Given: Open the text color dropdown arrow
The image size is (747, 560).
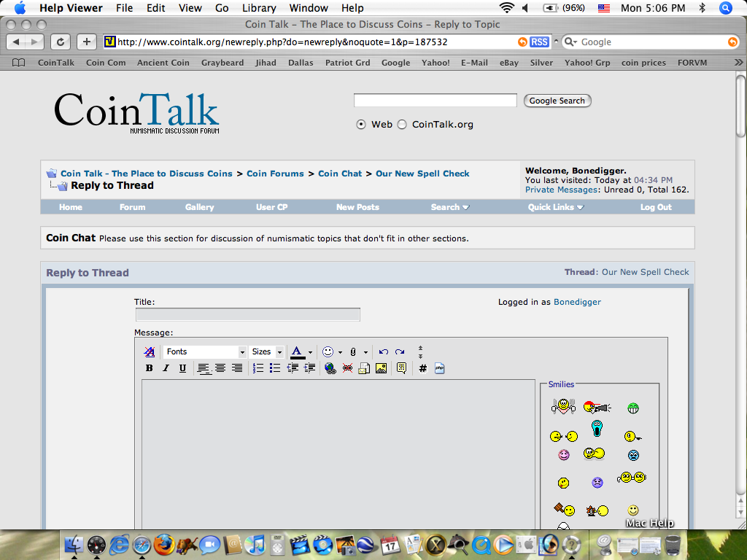Looking at the screenshot, I should click(x=310, y=352).
